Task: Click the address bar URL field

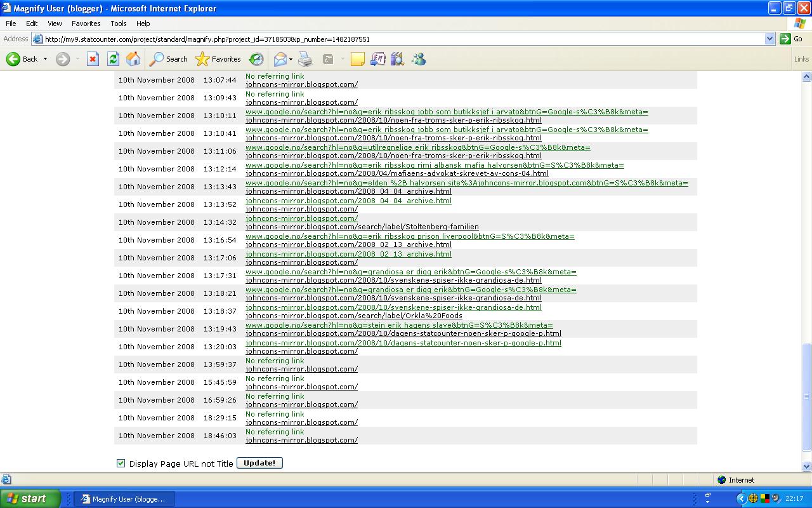Action: click(x=403, y=39)
